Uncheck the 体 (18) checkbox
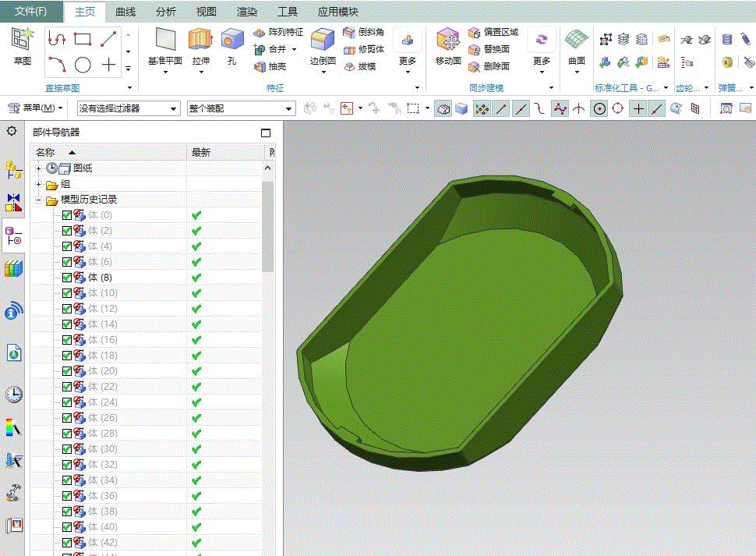756x556 pixels. (67, 356)
